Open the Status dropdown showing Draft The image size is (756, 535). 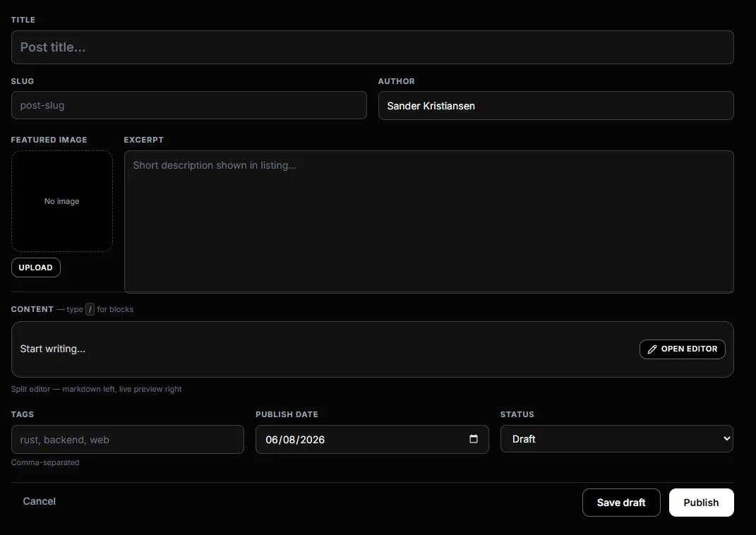(617, 438)
